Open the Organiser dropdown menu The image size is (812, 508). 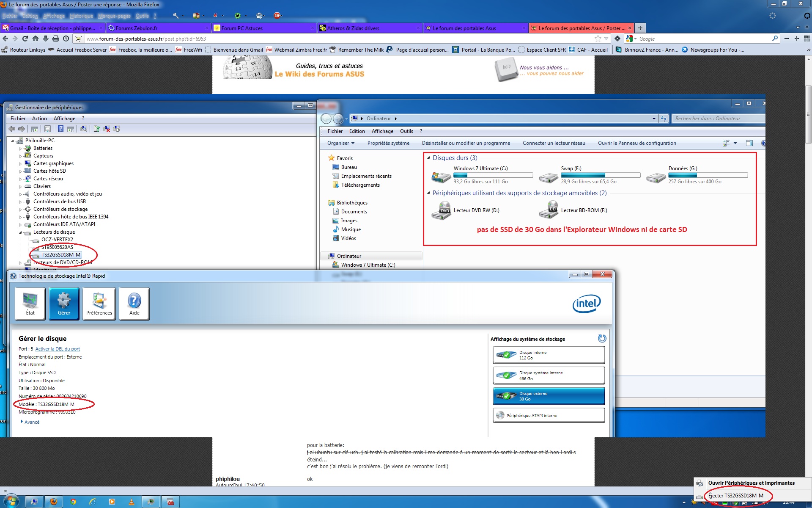point(340,143)
